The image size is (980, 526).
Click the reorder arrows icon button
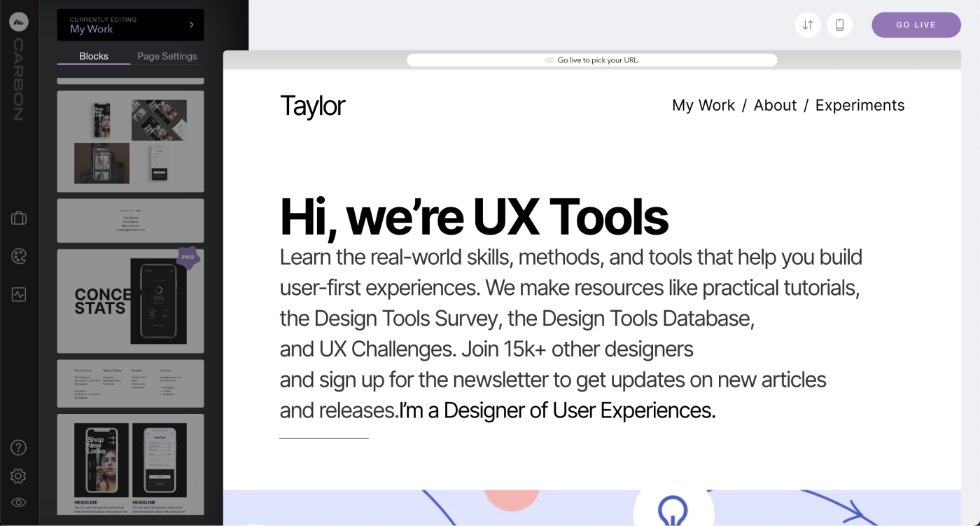coord(808,25)
